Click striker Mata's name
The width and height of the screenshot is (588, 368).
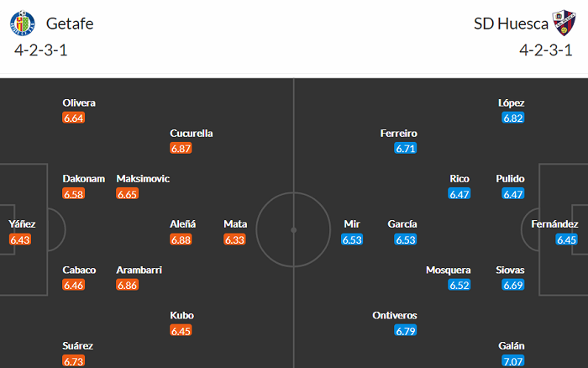click(x=235, y=224)
